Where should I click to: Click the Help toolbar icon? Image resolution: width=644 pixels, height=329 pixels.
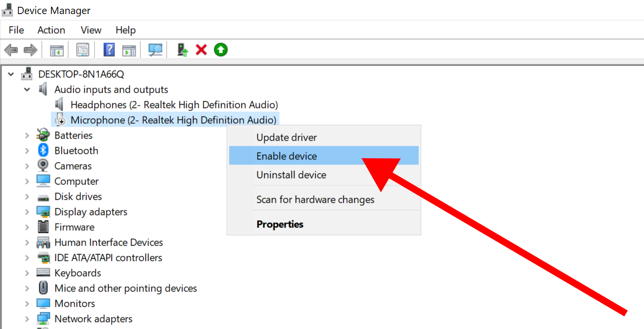coord(109,49)
